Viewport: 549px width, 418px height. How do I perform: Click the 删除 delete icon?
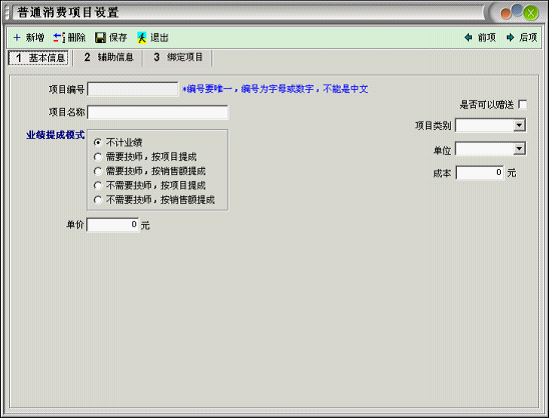click(59, 37)
